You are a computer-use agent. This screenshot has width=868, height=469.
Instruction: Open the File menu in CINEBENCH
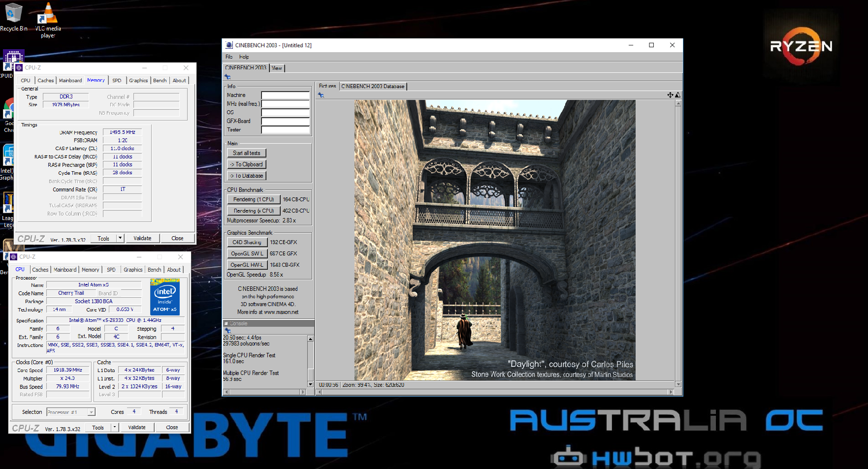(x=229, y=57)
